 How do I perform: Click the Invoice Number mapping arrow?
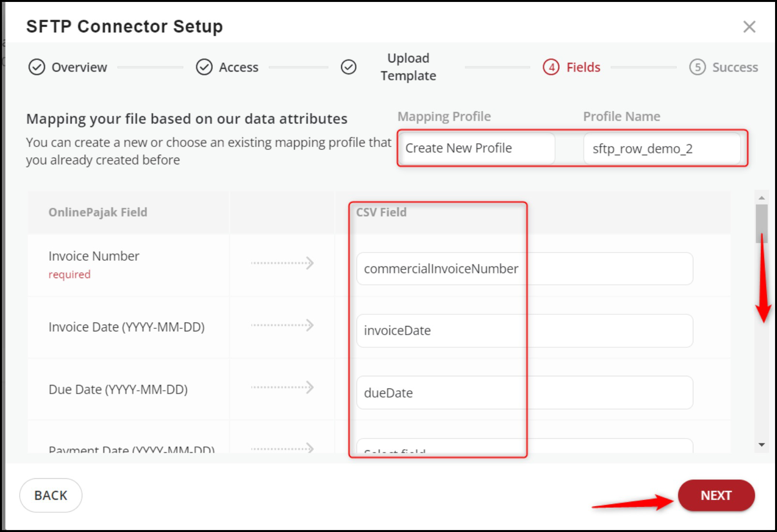click(282, 263)
